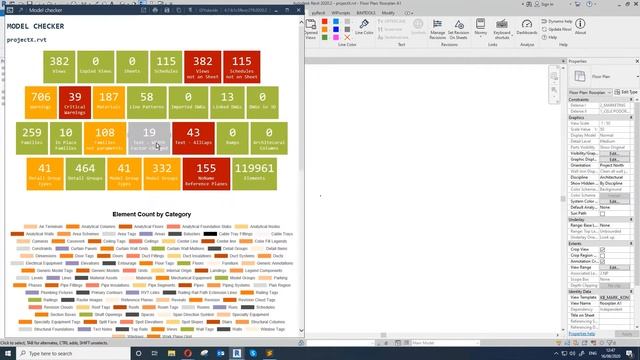Click the Update Now ribbon item
This screenshot has width=640, height=360.
click(556, 29)
